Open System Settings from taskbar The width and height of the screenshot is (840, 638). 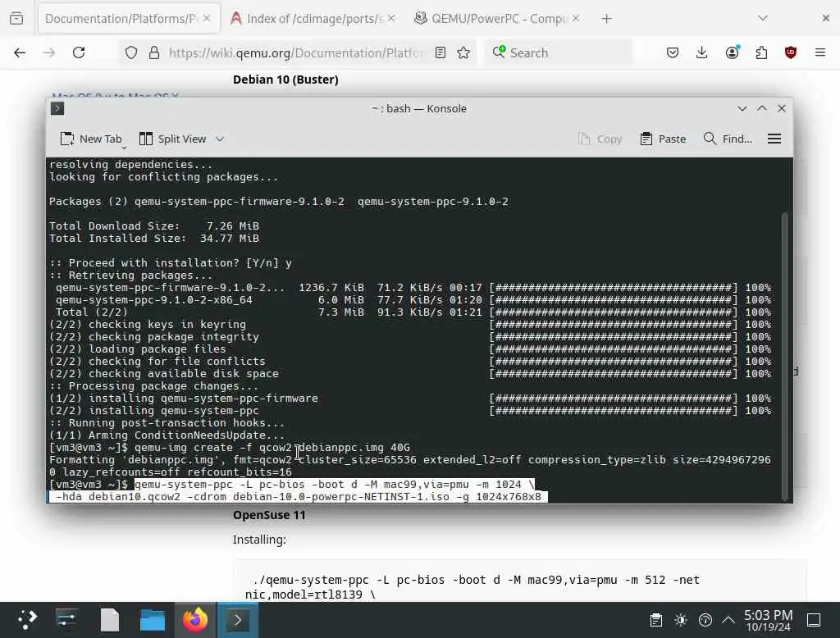tap(67, 620)
